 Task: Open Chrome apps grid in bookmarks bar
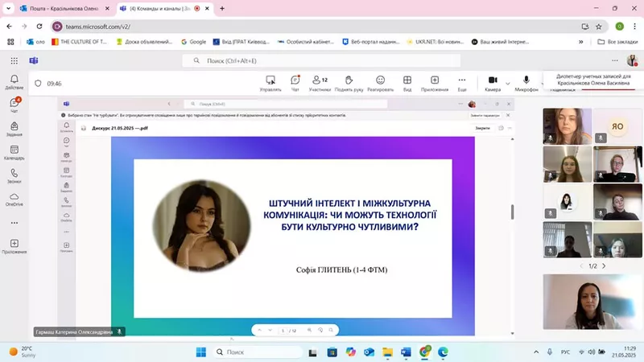tap(10, 42)
